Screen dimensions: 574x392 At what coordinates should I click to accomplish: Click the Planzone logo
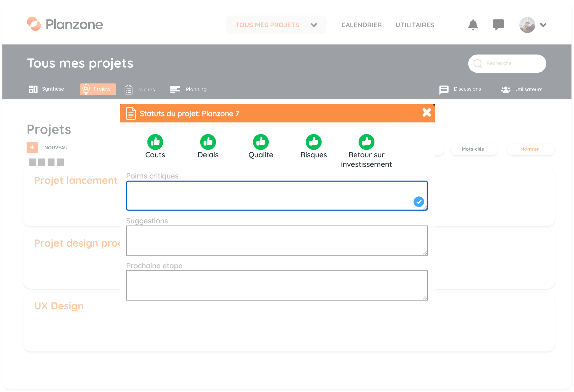(65, 24)
